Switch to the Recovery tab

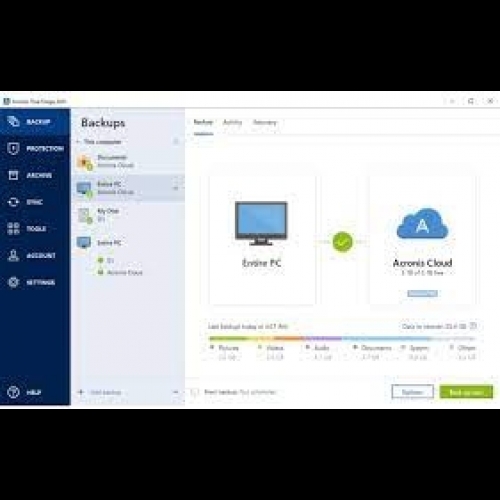click(x=265, y=122)
